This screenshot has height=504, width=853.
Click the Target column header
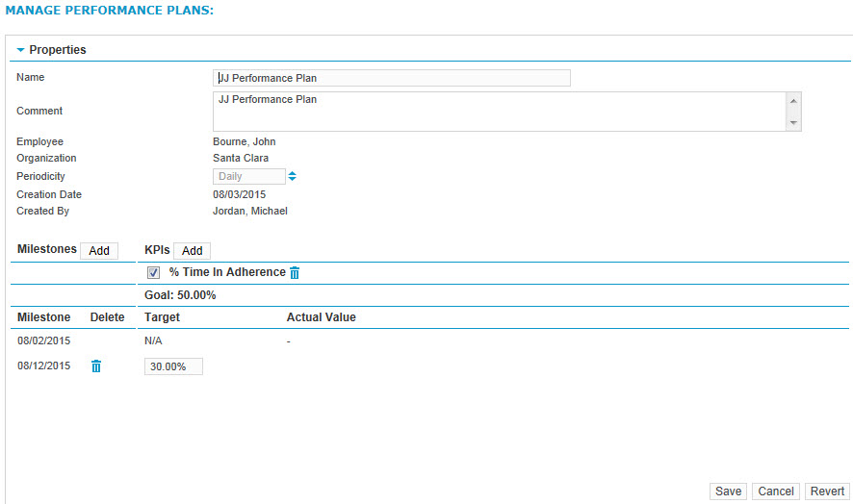pos(162,317)
